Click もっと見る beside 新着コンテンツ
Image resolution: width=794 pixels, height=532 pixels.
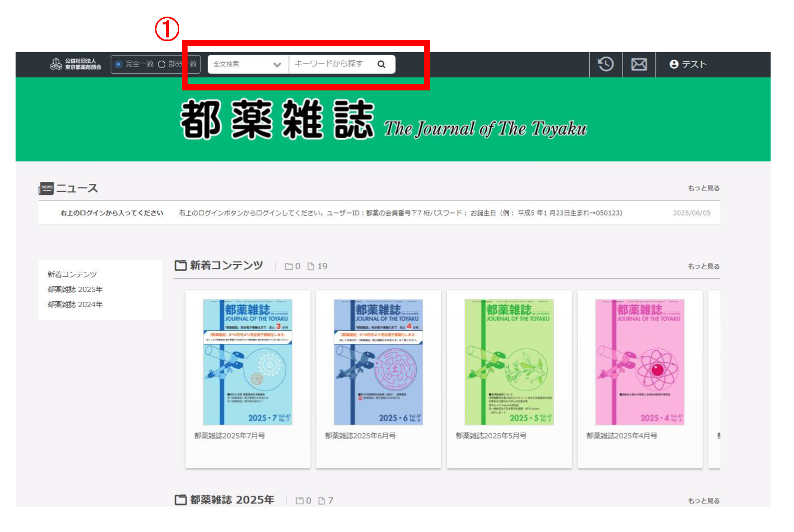click(x=704, y=267)
